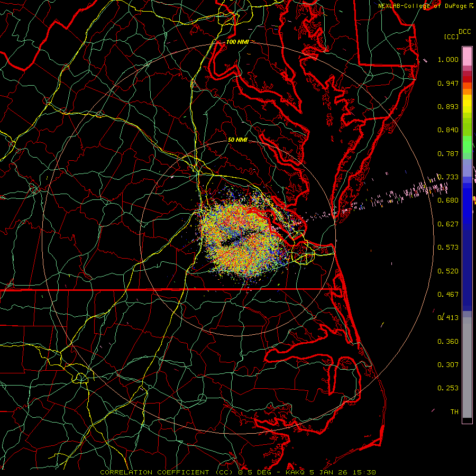
Task: Select the 1.000 scale value
Action: coord(448,59)
